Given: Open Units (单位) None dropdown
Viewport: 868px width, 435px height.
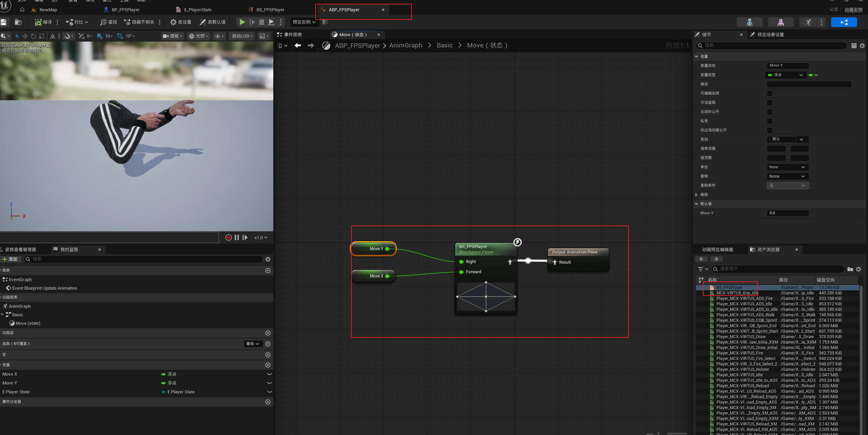Looking at the screenshot, I should 787,167.
